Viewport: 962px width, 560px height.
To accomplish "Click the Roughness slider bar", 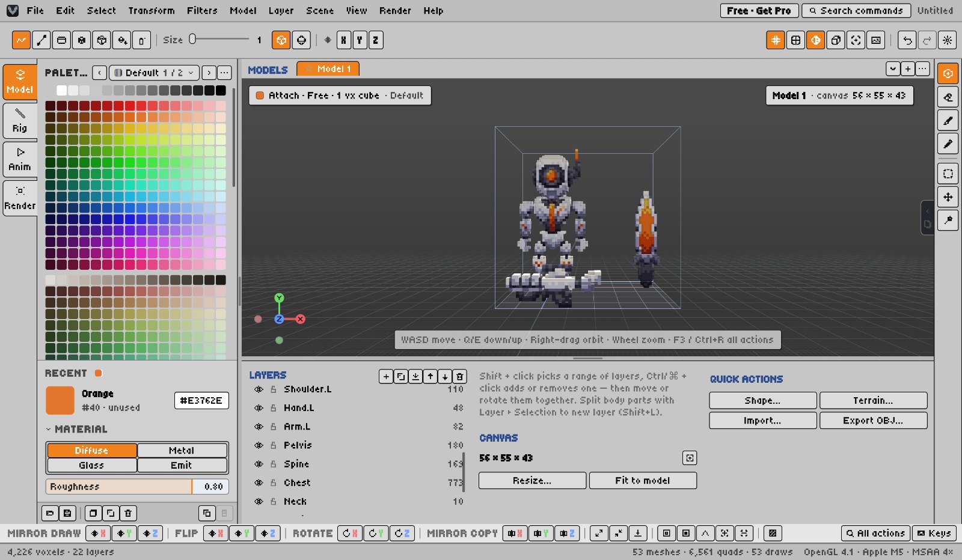I will coord(137,487).
